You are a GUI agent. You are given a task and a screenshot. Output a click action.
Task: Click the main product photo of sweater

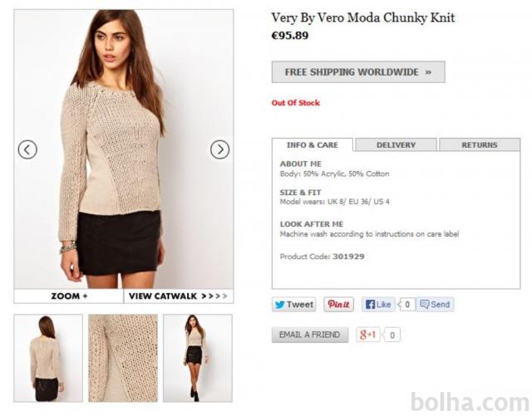(x=124, y=149)
